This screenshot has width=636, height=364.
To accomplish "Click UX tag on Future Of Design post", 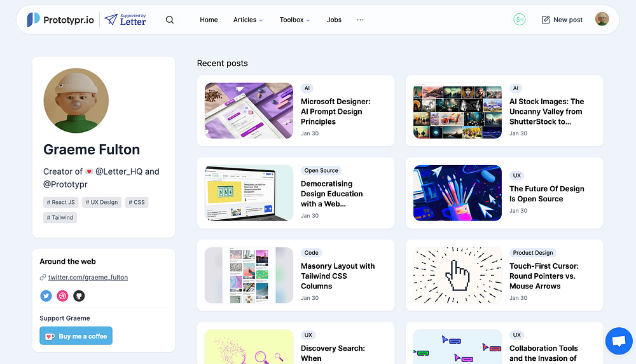I will (x=516, y=175).
